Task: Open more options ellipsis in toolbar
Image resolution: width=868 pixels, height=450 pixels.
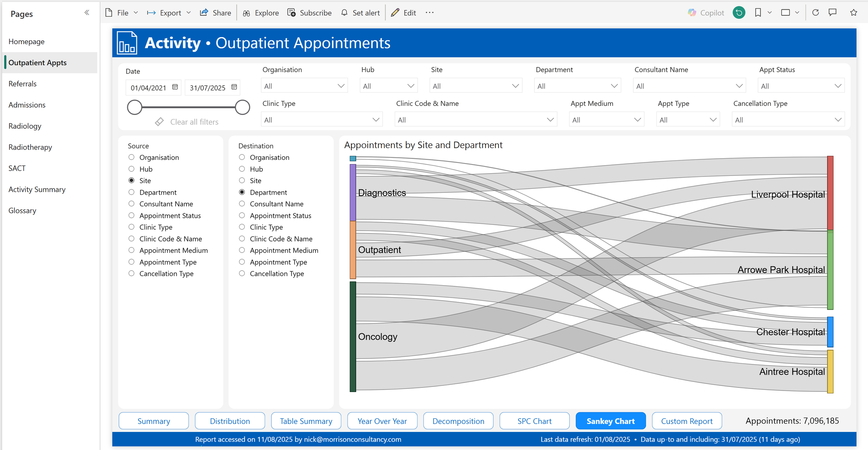Action: point(429,13)
